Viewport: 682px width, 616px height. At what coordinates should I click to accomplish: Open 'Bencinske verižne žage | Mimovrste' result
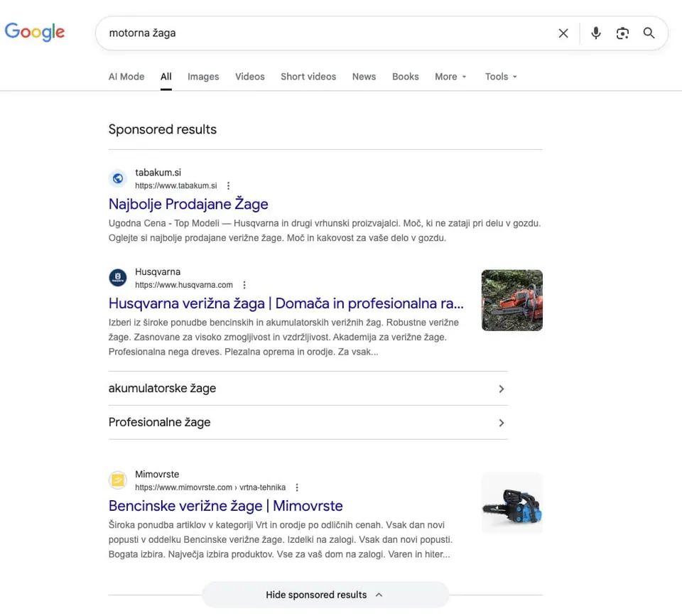click(x=226, y=506)
